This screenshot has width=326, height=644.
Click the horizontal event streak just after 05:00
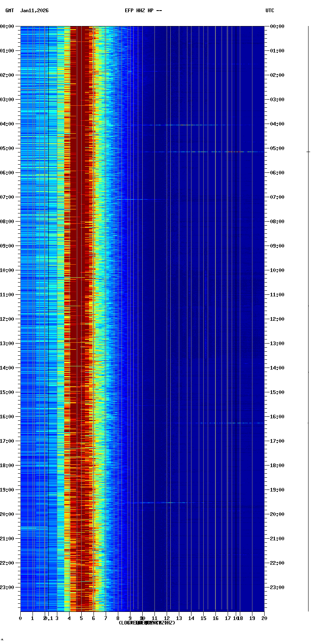point(203,152)
